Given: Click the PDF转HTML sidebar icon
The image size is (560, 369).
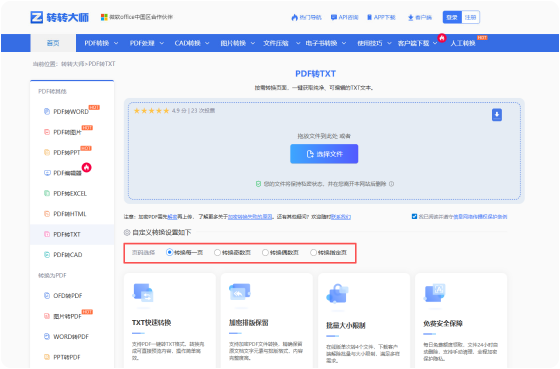Looking at the screenshot, I should [47, 214].
